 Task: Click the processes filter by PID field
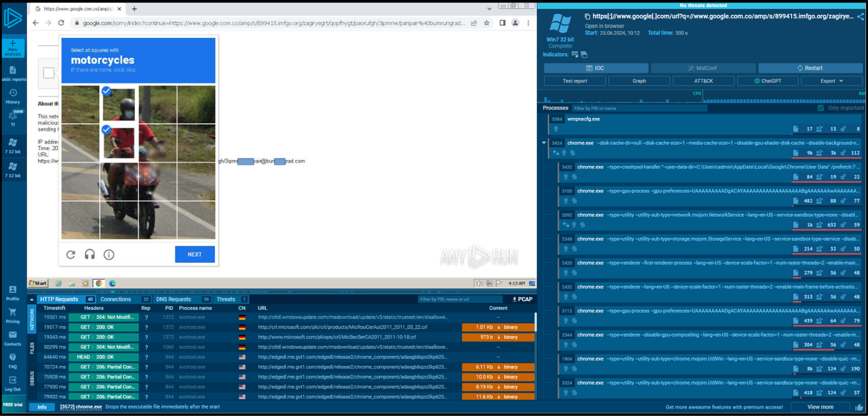[x=639, y=108]
